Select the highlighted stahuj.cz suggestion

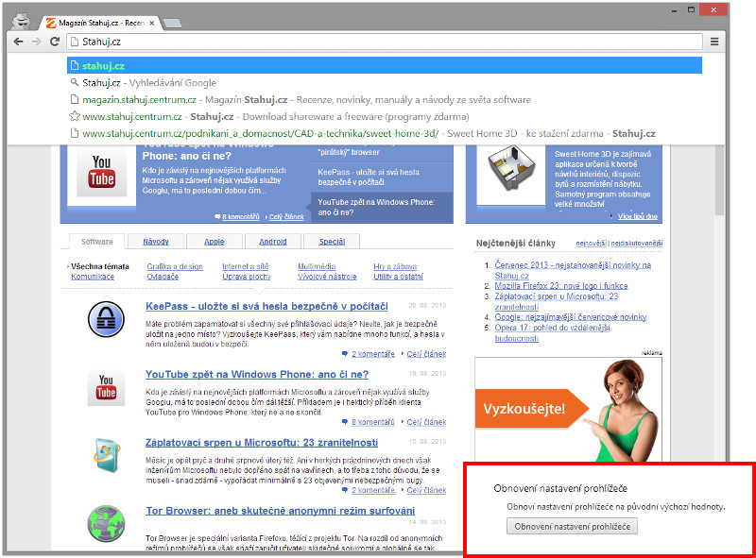[385, 65]
